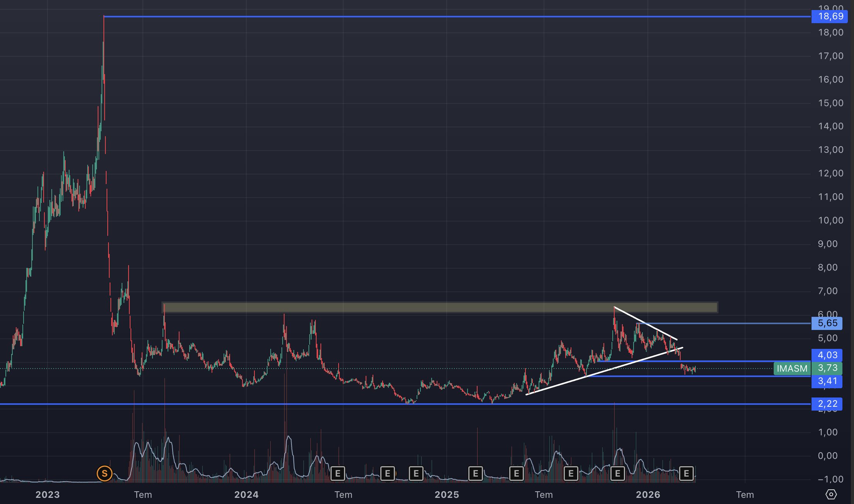This screenshot has width=854, height=504.
Task: Click the IMASM symbol price tag
Action: (791, 368)
